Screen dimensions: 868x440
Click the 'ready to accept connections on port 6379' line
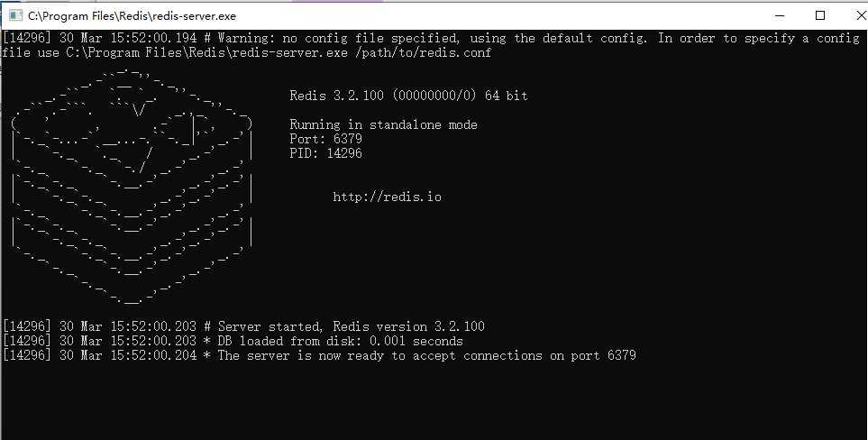(x=319, y=354)
